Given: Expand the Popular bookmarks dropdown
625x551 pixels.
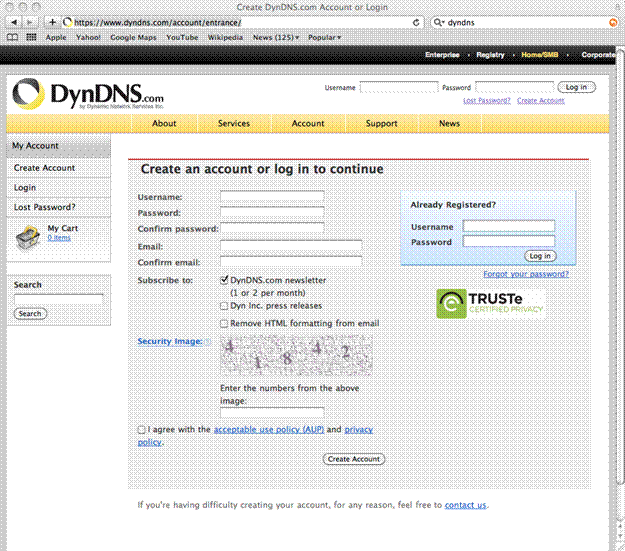Looking at the screenshot, I should (x=324, y=37).
